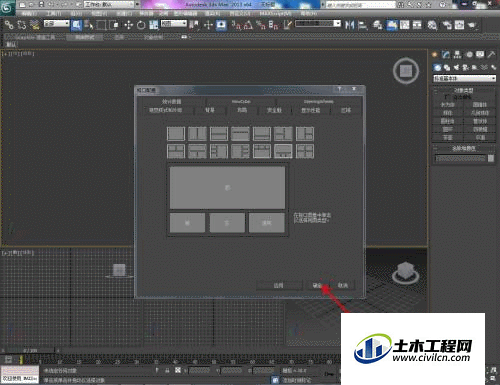Open the Modify panel tab icon

tap(446, 54)
